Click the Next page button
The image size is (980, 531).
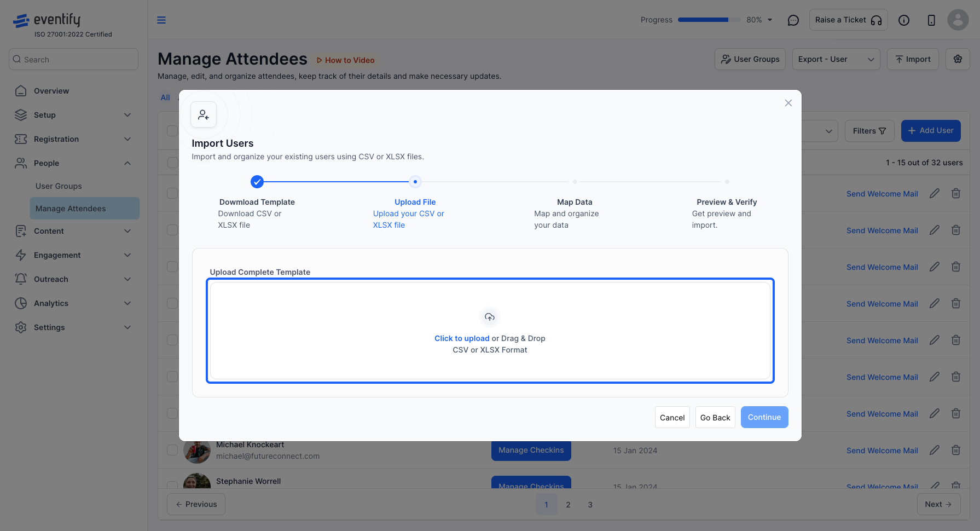[938, 504]
